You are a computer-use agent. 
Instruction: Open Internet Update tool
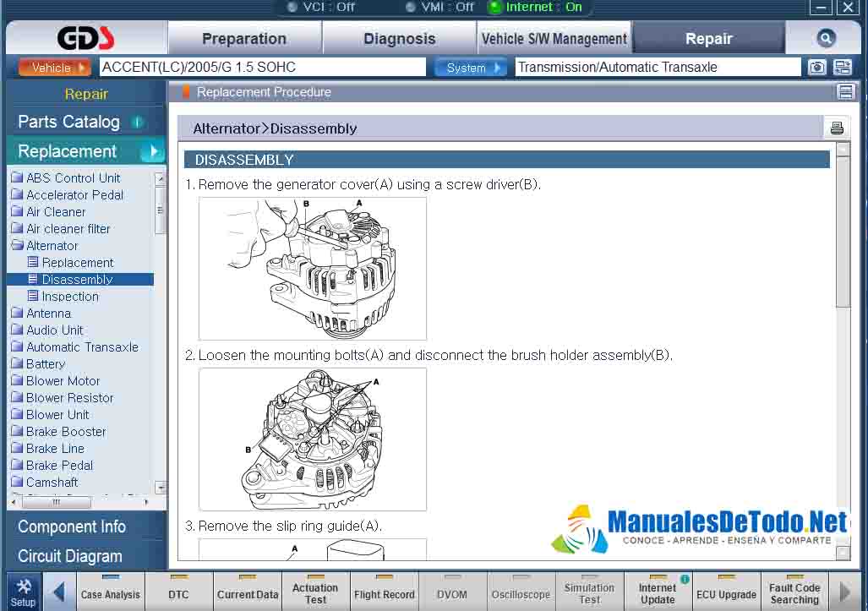(658, 592)
